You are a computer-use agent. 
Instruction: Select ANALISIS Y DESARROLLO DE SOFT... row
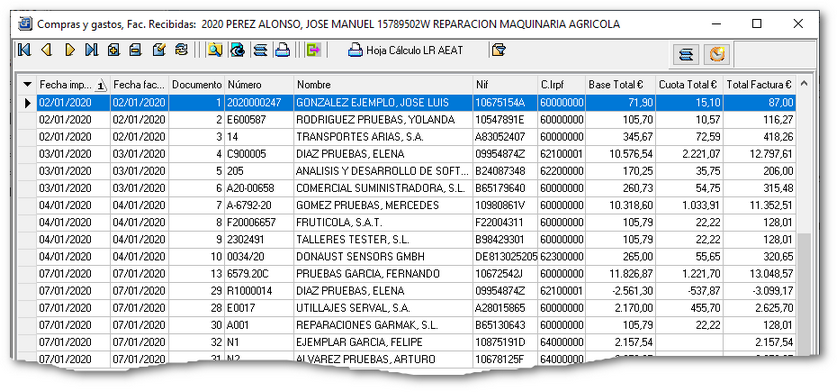(416, 171)
